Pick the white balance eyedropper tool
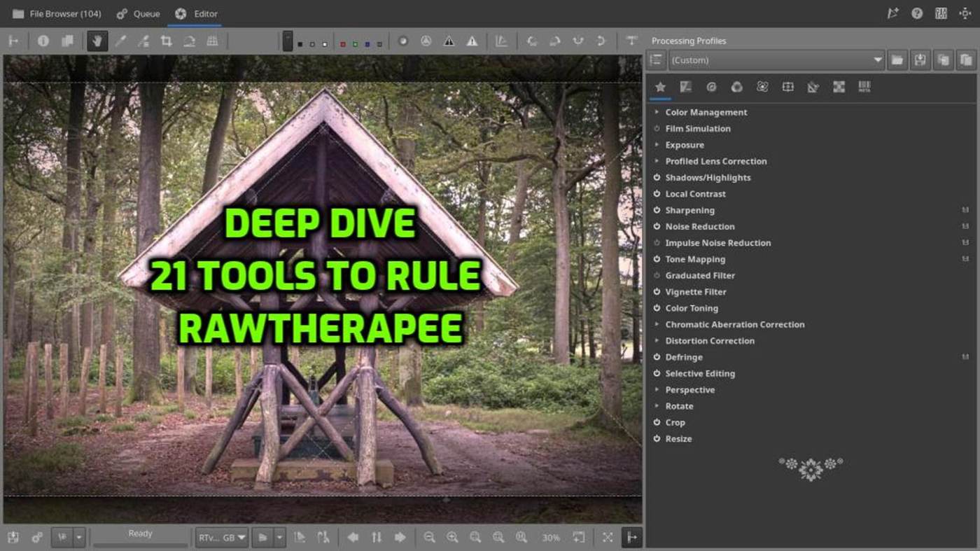 (120, 41)
